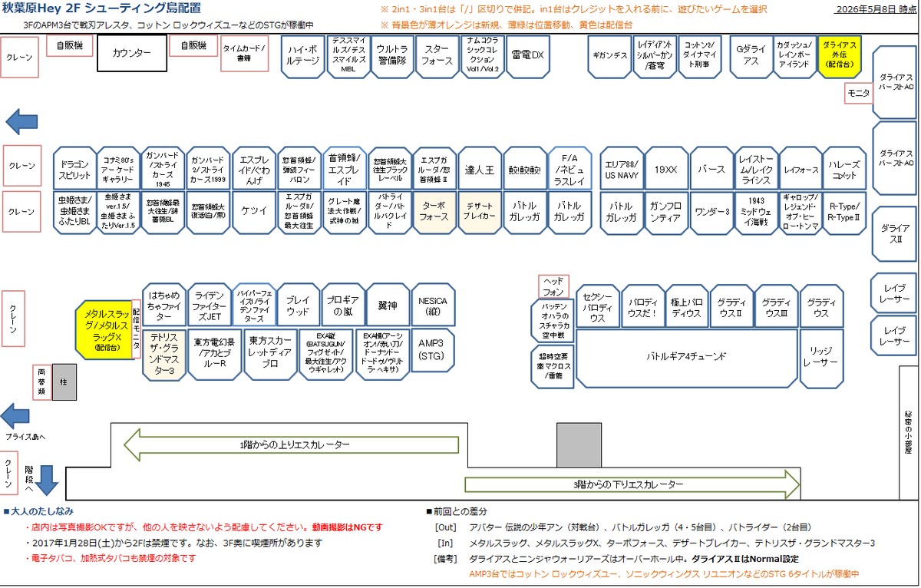Select the ドラゴンスピリット cabinet
Image resolution: width=921 pixels, height=588 pixels.
point(76,169)
